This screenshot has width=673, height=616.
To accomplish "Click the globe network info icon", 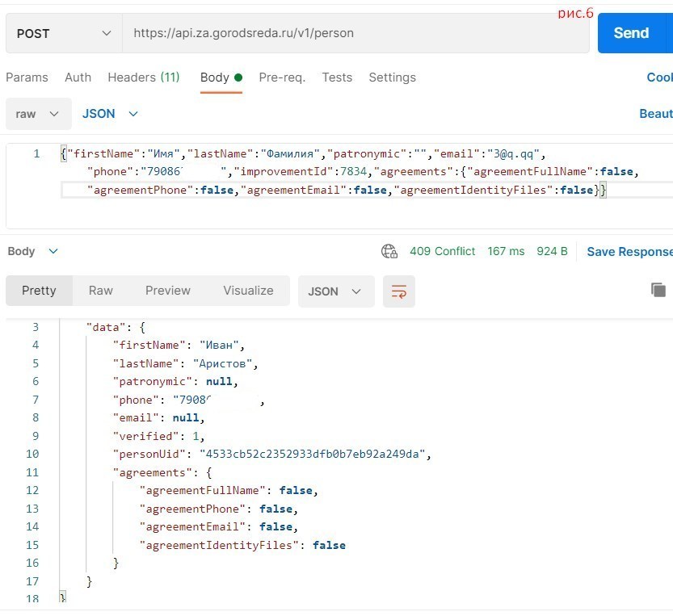I will [x=389, y=251].
